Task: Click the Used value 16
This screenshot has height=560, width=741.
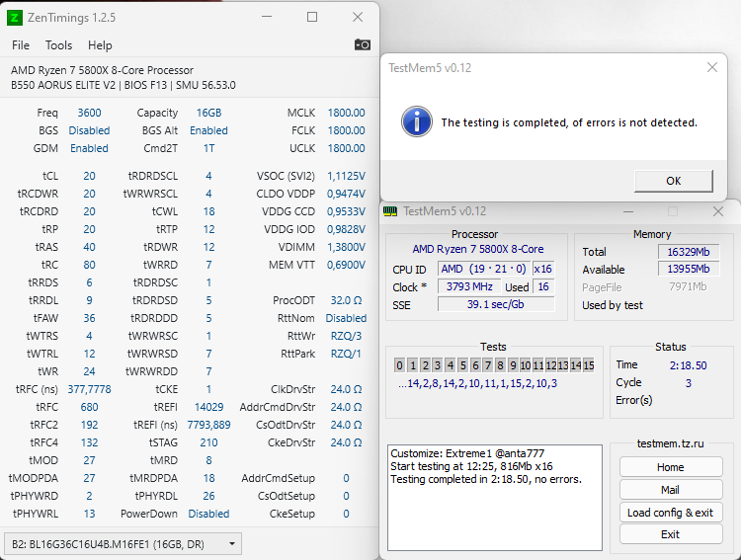Action: point(543,286)
